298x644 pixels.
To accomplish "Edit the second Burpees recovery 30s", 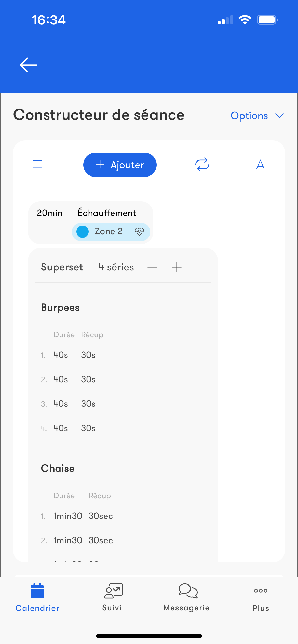I will 88,379.
